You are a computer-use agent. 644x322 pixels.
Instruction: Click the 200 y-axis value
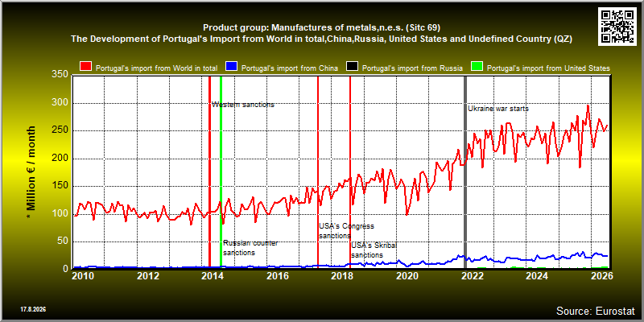point(60,158)
